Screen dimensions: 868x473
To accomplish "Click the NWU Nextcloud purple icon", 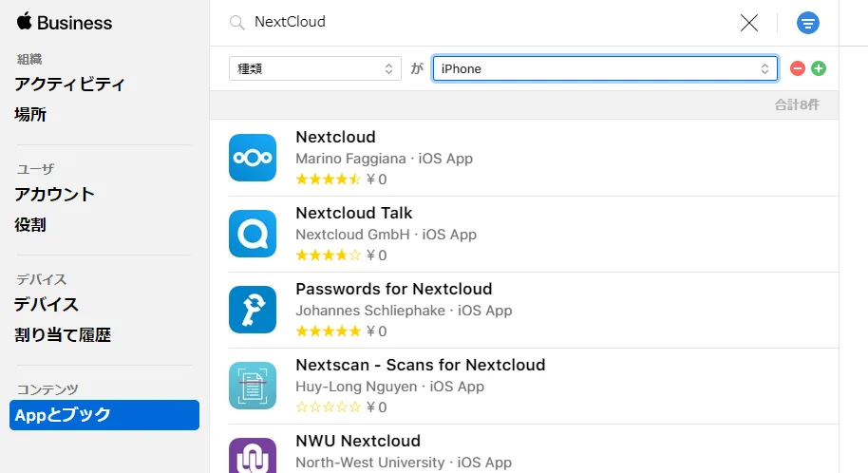I will tap(253, 456).
